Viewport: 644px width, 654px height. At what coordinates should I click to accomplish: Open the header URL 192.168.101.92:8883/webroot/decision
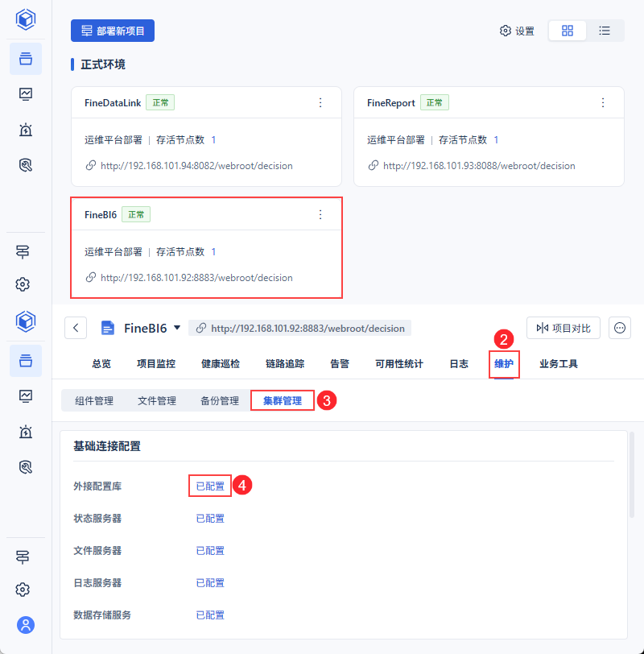[x=308, y=329]
